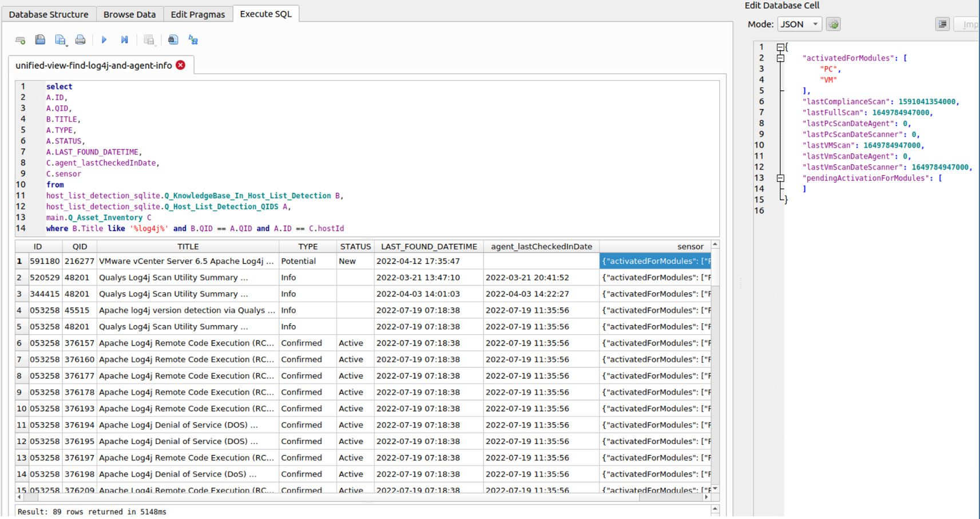
Task: Save the current SQL script
Action: 60,39
